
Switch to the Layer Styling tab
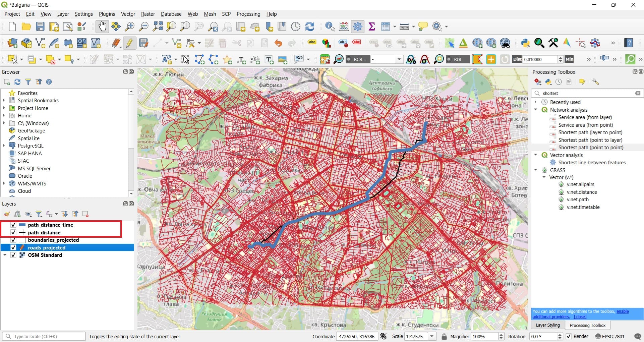(548, 325)
